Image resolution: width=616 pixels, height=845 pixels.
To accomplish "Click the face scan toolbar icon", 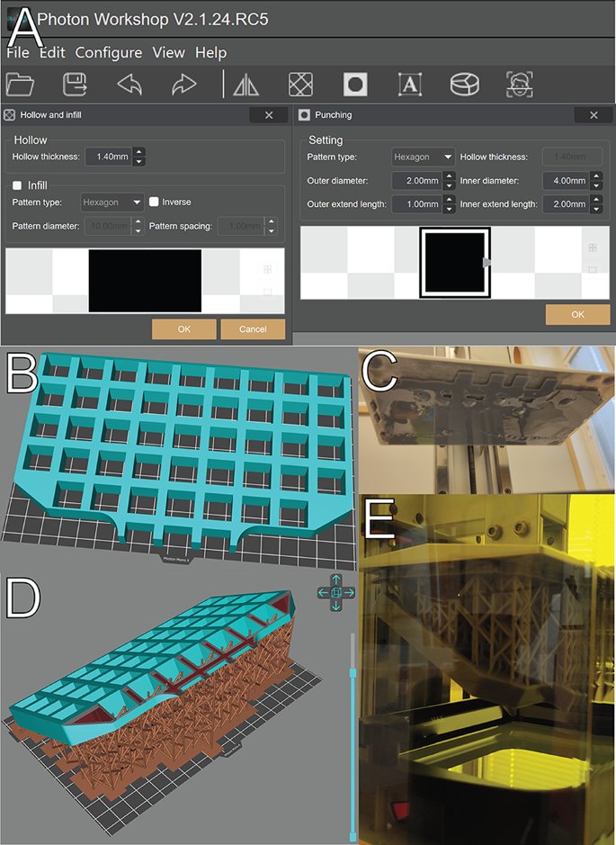I will 520,85.
